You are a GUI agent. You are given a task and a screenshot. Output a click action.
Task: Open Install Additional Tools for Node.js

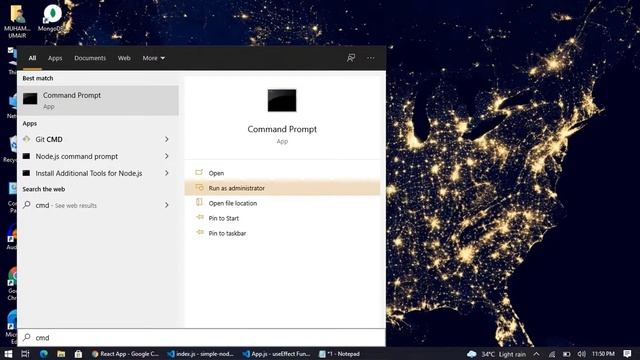[98, 173]
